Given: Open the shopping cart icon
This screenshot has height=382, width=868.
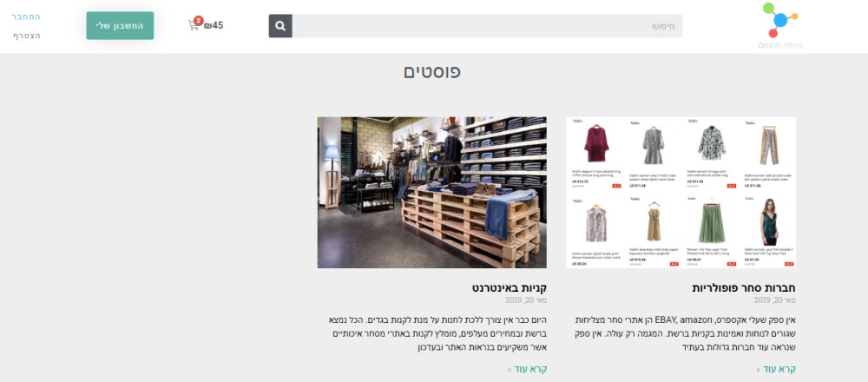Looking at the screenshot, I should click(194, 25).
